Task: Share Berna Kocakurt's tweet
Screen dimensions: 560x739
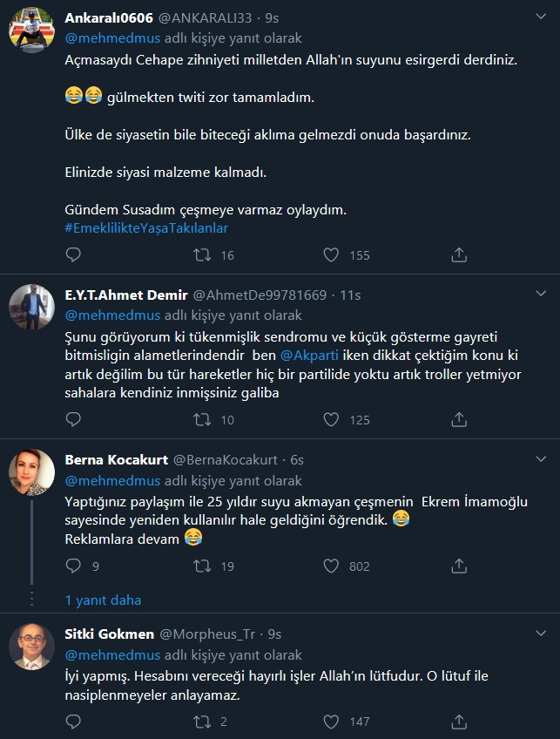Action: [x=459, y=566]
